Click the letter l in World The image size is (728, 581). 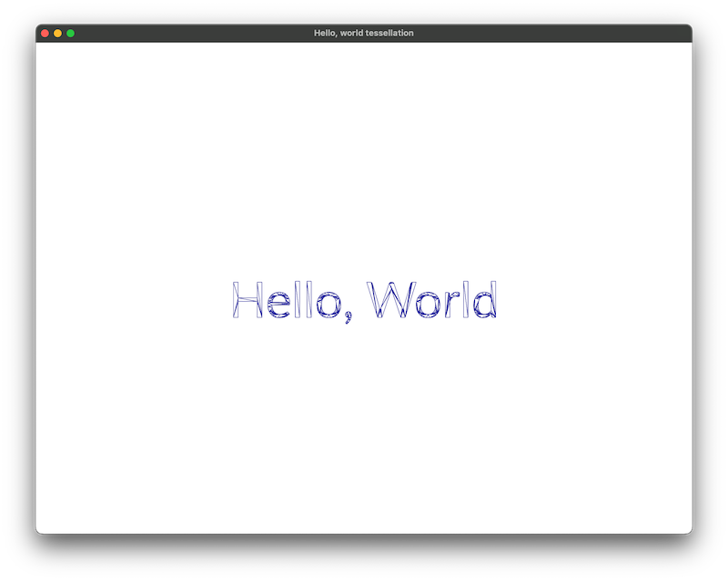[x=465, y=300]
